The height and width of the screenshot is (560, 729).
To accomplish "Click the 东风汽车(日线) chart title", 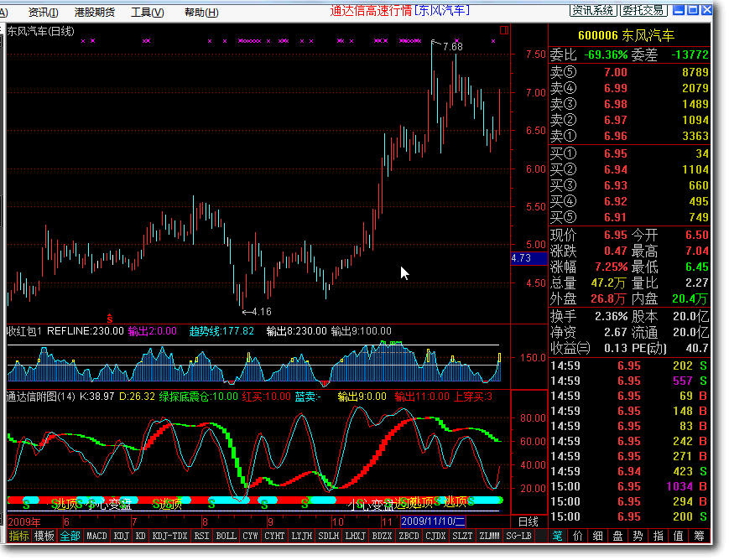I will tap(40, 31).
